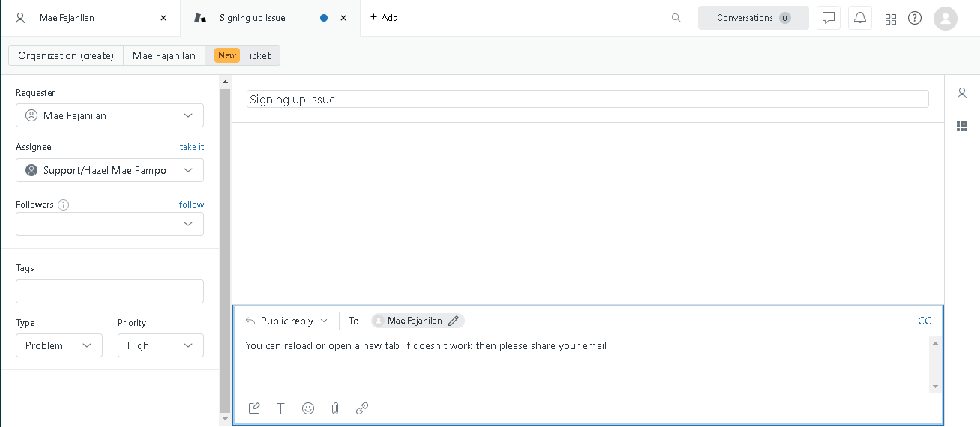Open the products grid icon

click(891, 19)
